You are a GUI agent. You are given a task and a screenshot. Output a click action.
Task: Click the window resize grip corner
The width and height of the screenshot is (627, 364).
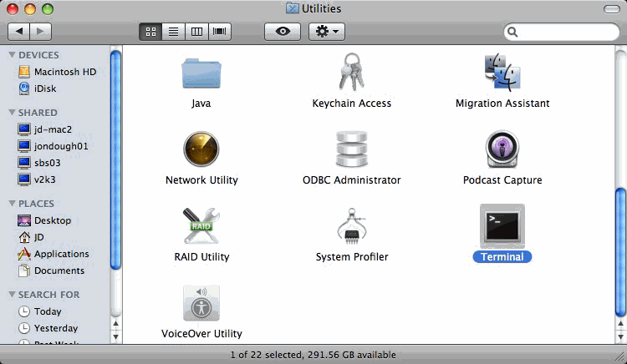click(x=620, y=357)
